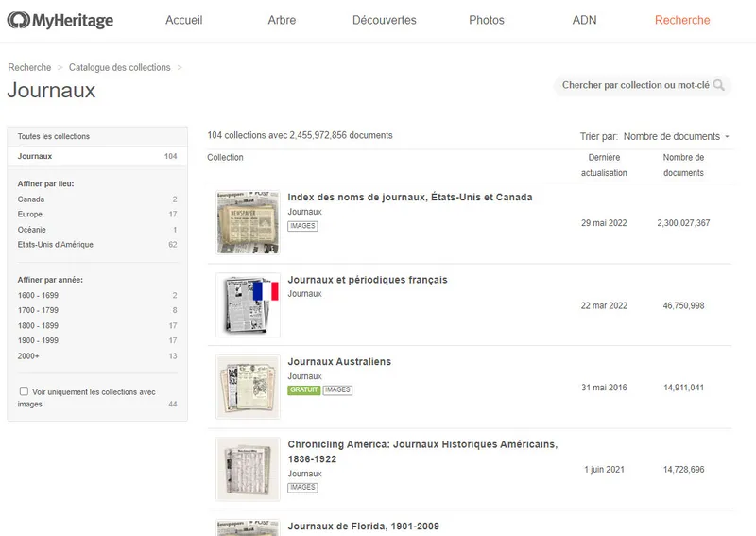Click the date 1 juin 2021
Screen dimensions: 756x536
604,470
